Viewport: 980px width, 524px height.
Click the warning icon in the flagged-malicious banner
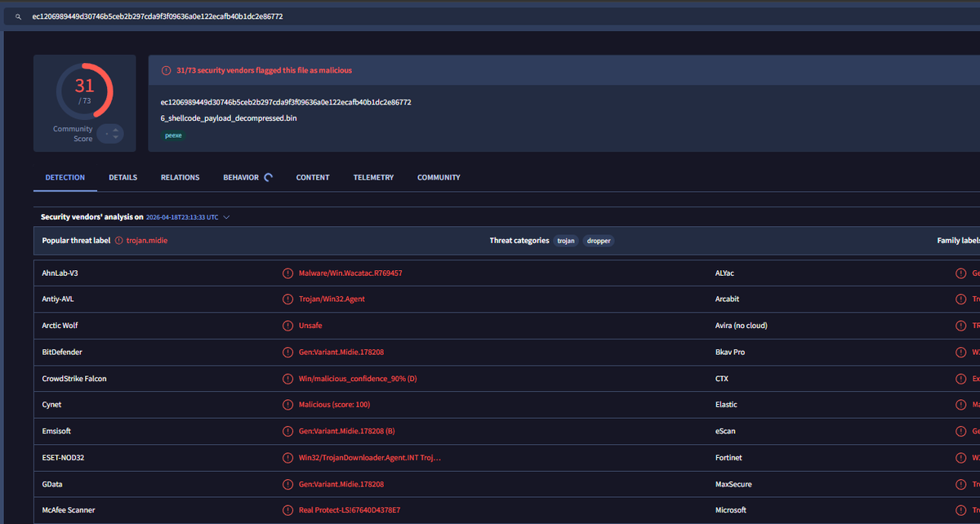[166, 70]
